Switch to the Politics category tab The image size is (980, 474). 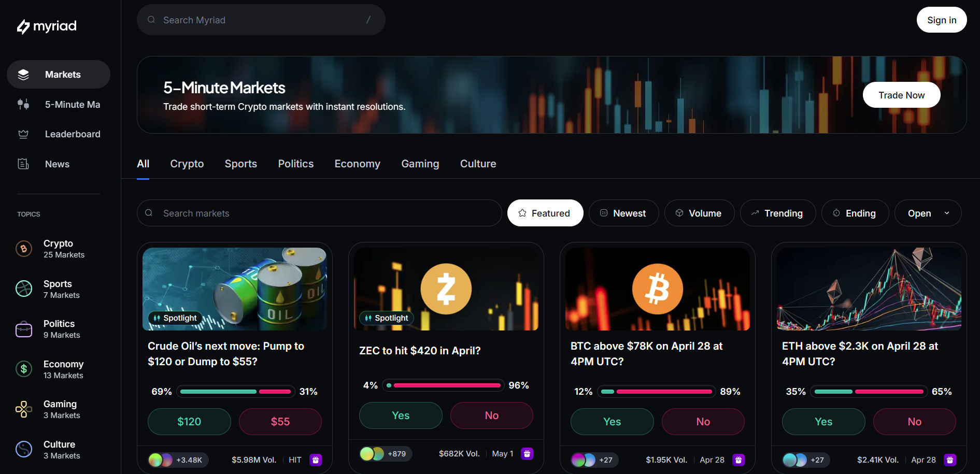(x=295, y=164)
